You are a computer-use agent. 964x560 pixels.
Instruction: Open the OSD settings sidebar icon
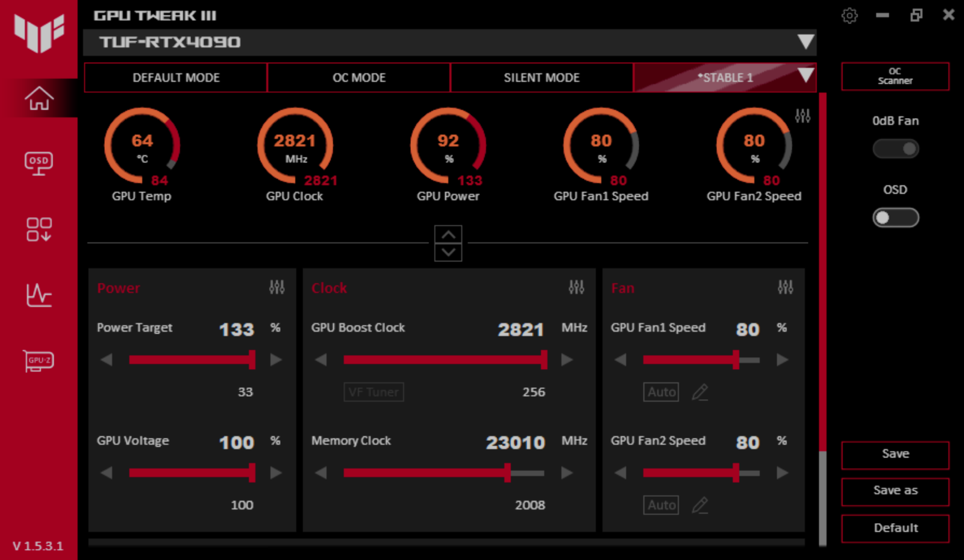point(39,163)
